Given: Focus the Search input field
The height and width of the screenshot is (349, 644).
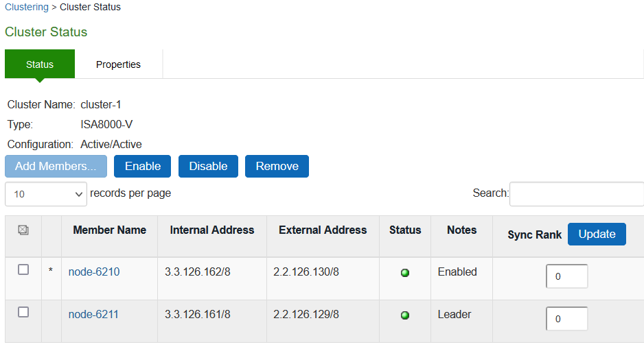Looking at the screenshot, I should pos(576,194).
